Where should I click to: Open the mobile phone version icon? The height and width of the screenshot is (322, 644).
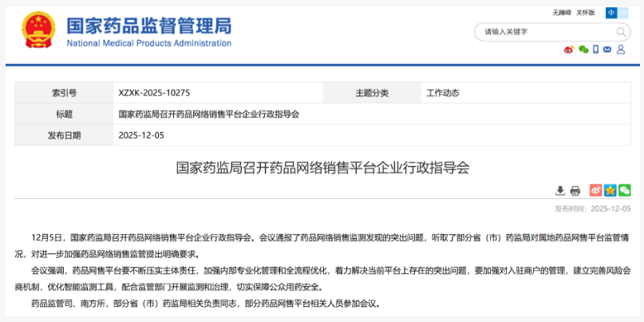[x=595, y=50]
